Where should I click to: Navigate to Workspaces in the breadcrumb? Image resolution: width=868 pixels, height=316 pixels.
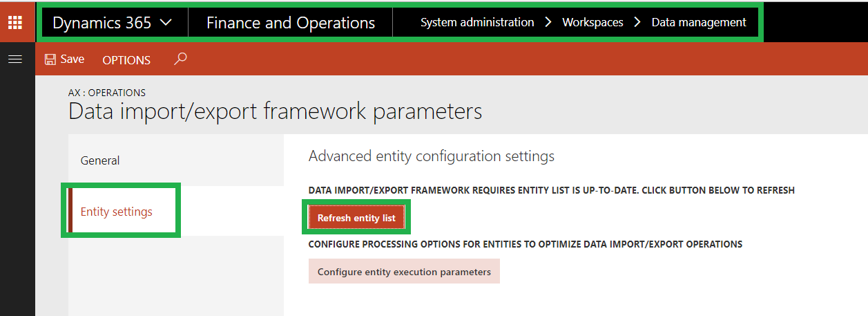(592, 22)
